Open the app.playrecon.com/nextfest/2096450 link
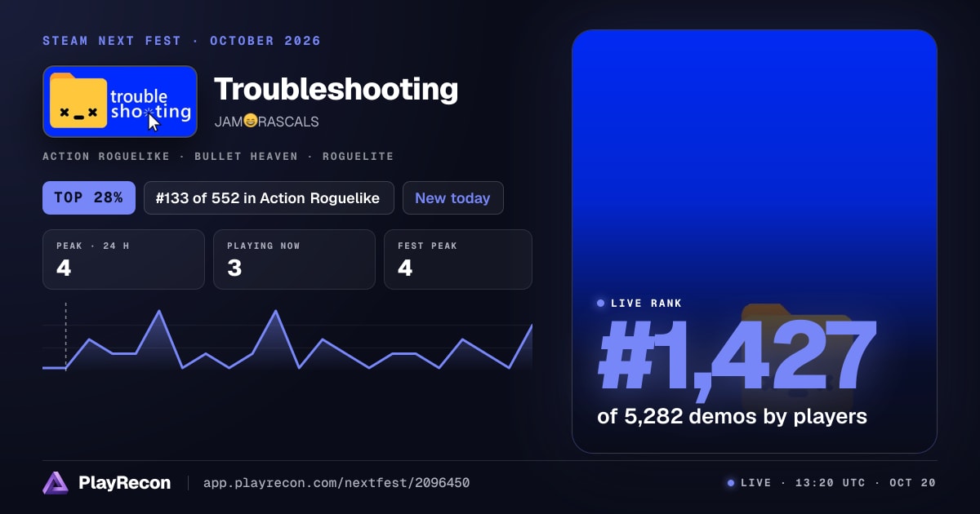This screenshot has height=514, width=980. coord(336,483)
